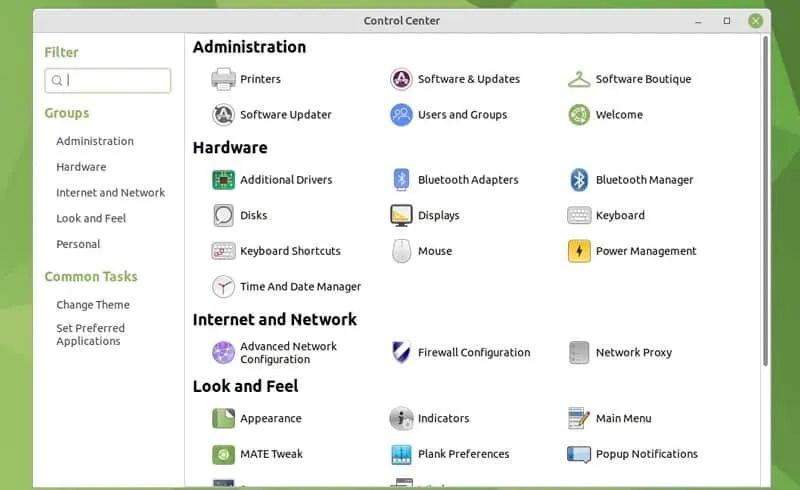Jump to Administration group in sidebar

click(x=95, y=141)
